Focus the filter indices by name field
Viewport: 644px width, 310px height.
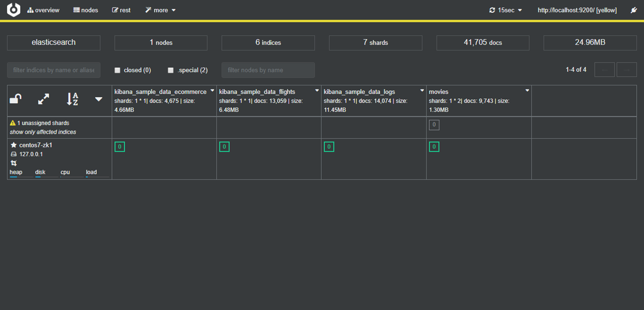[53, 70]
